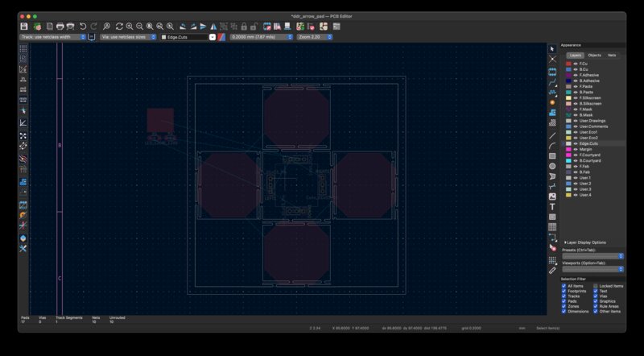Open the Presets combo box
The image size is (644, 356).
(592, 256)
